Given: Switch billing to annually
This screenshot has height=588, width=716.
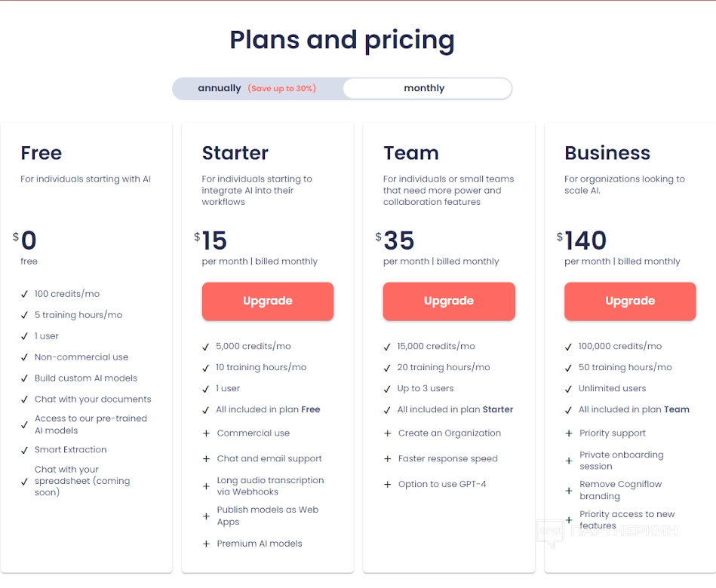Looking at the screenshot, I should (220, 88).
